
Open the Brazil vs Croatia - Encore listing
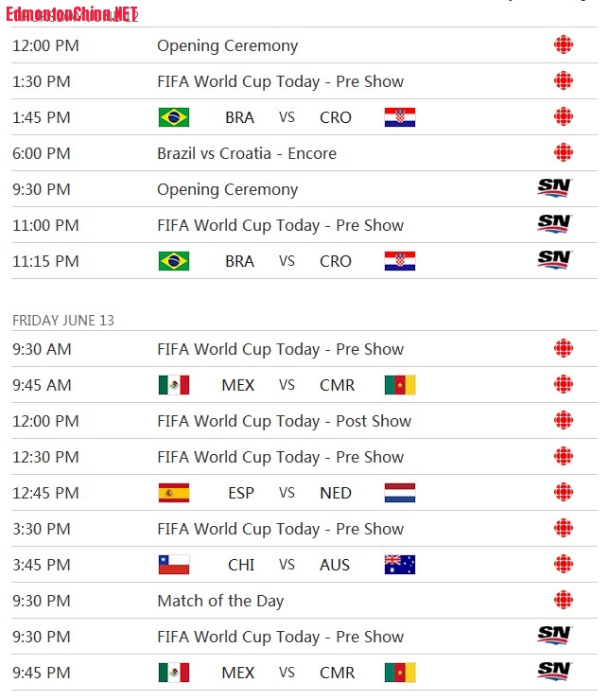(x=247, y=153)
